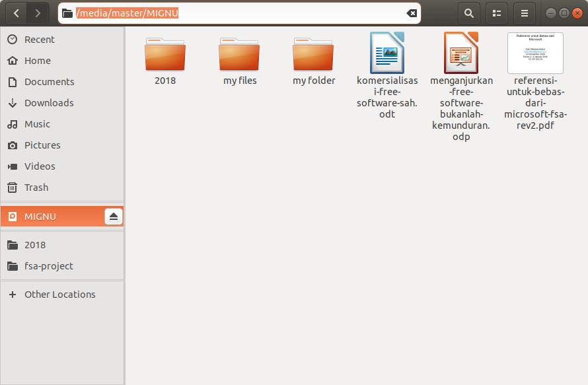Open referensi-untuk-bebas-dari-microsoft PDF

(x=535, y=53)
